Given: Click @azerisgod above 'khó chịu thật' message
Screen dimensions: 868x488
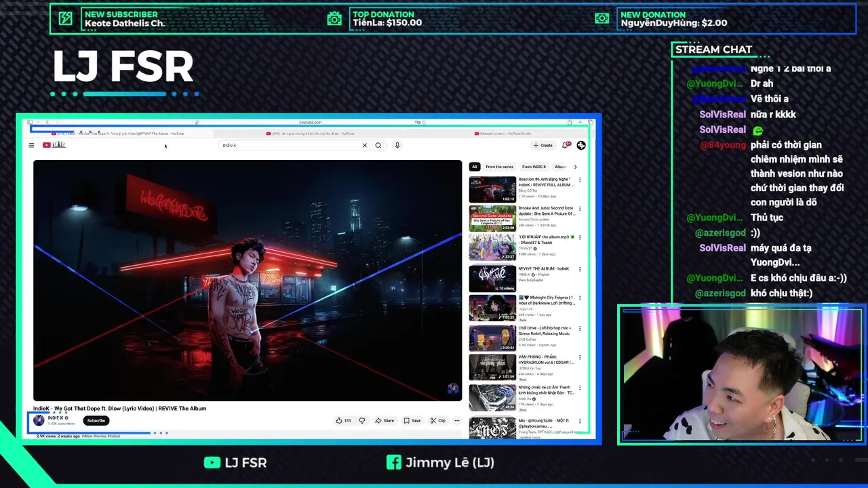Looking at the screenshot, I should [x=720, y=293].
